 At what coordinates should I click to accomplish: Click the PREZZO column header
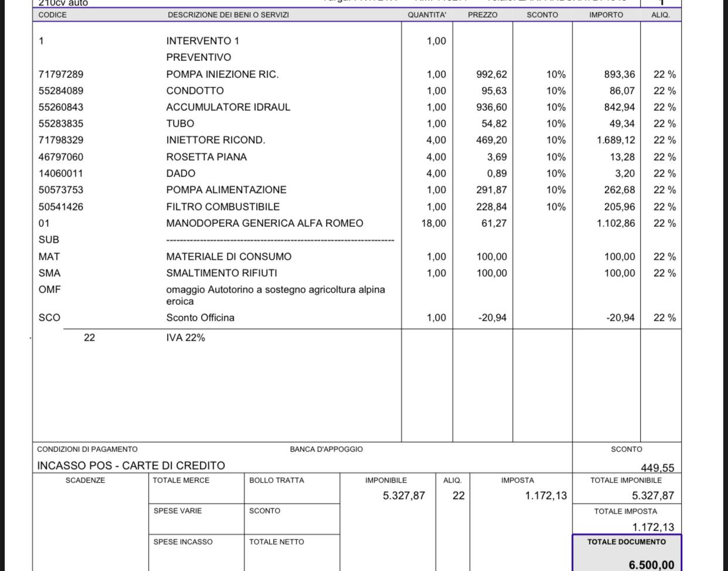point(482,15)
